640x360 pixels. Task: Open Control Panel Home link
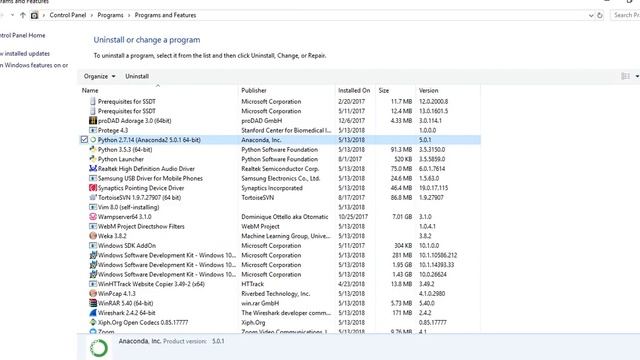22,36
